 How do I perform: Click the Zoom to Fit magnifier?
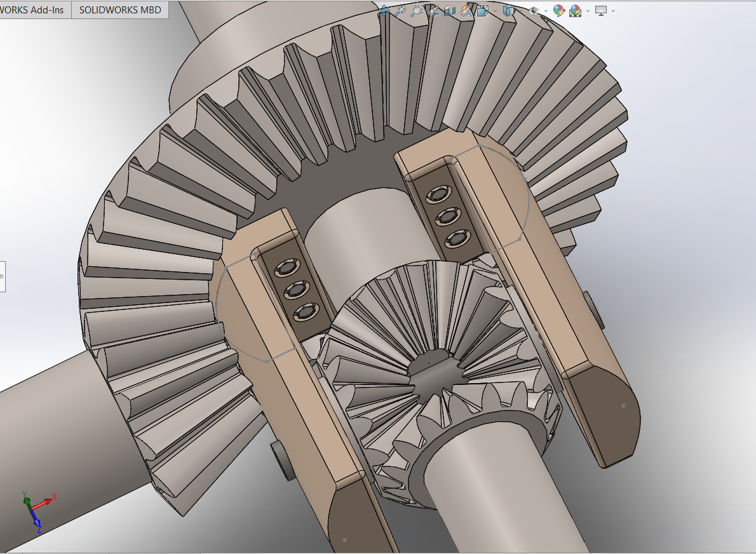400,10
